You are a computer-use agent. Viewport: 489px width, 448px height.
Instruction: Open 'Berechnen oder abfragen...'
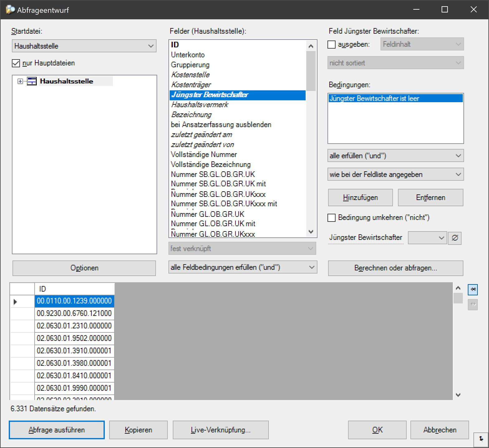[395, 268]
